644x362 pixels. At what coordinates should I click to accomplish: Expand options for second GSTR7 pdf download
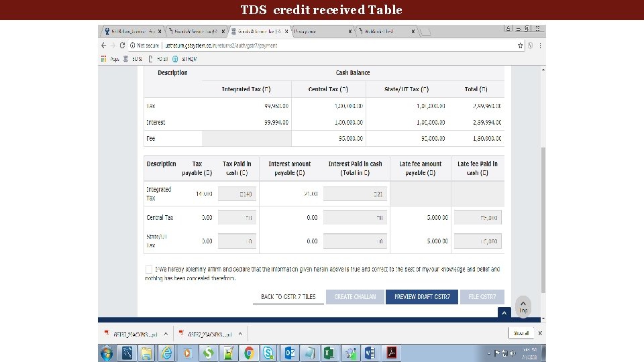point(240,334)
